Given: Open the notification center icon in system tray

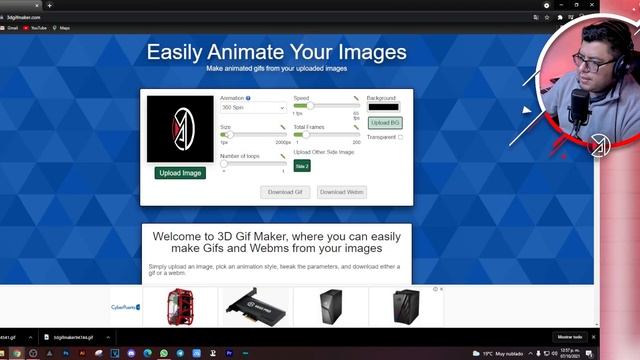Looking at the screenshot, I should pos(589,353).
